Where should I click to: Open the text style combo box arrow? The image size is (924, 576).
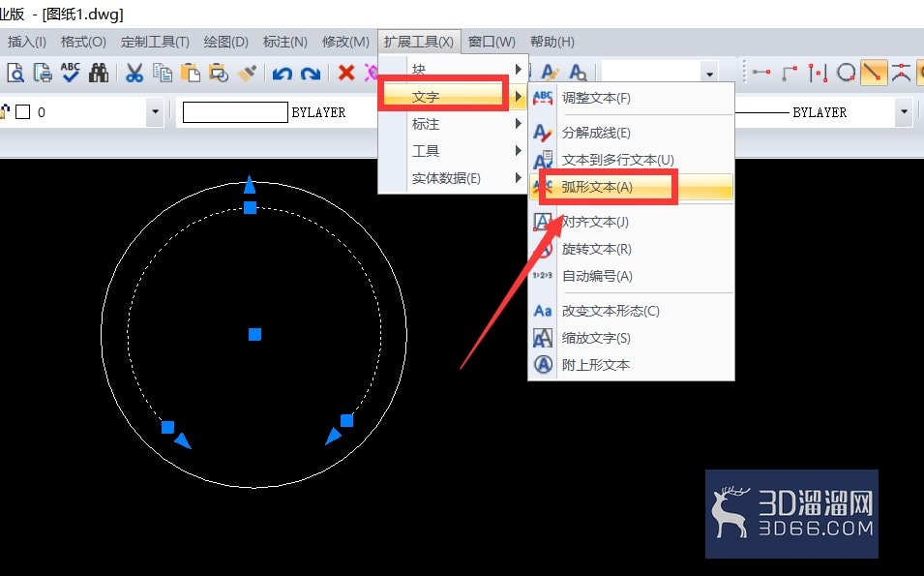pyautogui.click(x=709, y=74)
